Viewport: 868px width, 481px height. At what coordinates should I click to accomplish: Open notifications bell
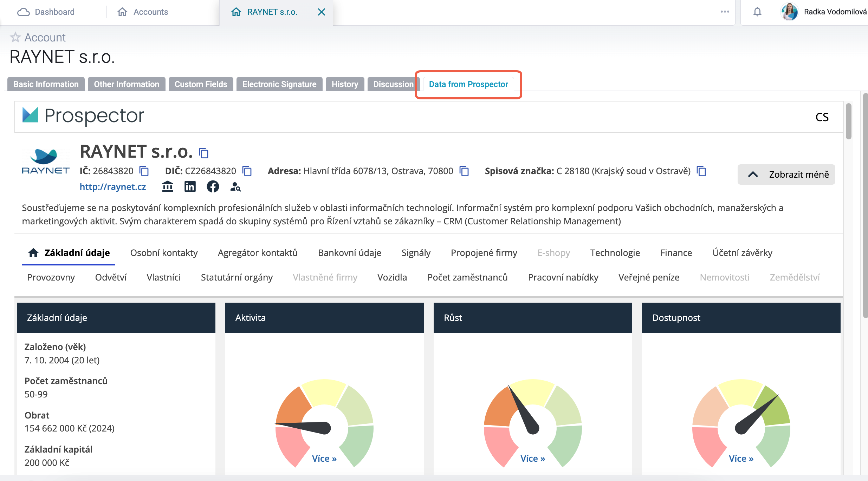click(757, 12)
